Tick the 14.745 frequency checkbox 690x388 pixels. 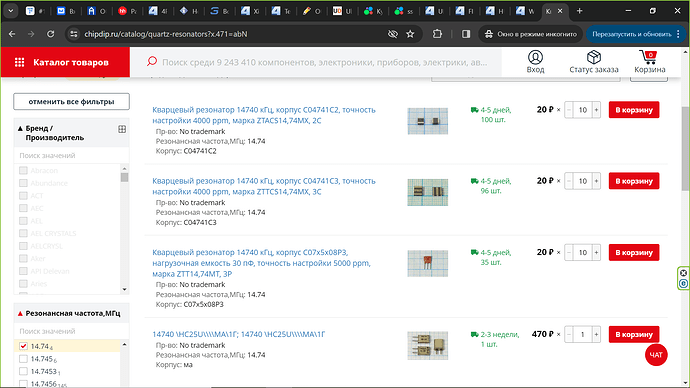[23, 359]
